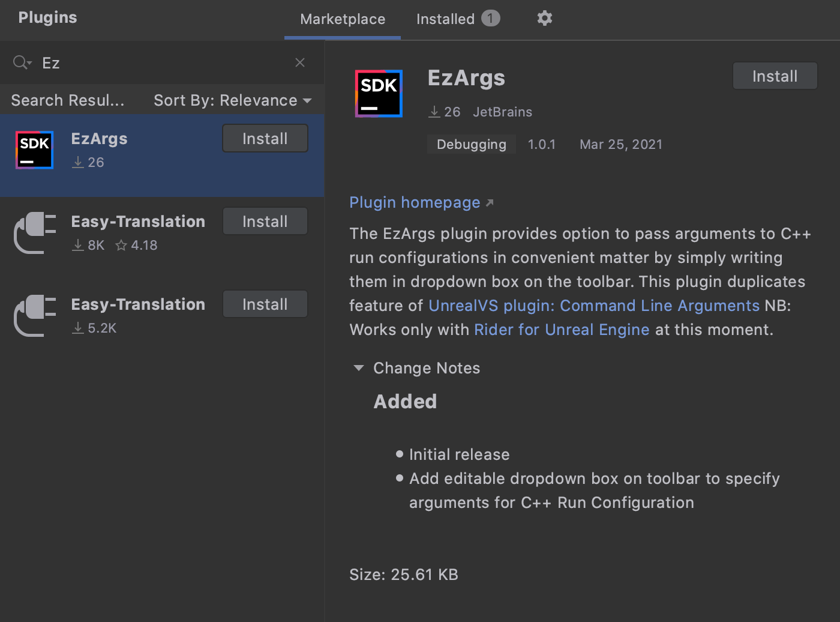This screenshot has width=840, height=622.
Task: Click the download icon beside 26 in results
Action: [x=78, y=162]
